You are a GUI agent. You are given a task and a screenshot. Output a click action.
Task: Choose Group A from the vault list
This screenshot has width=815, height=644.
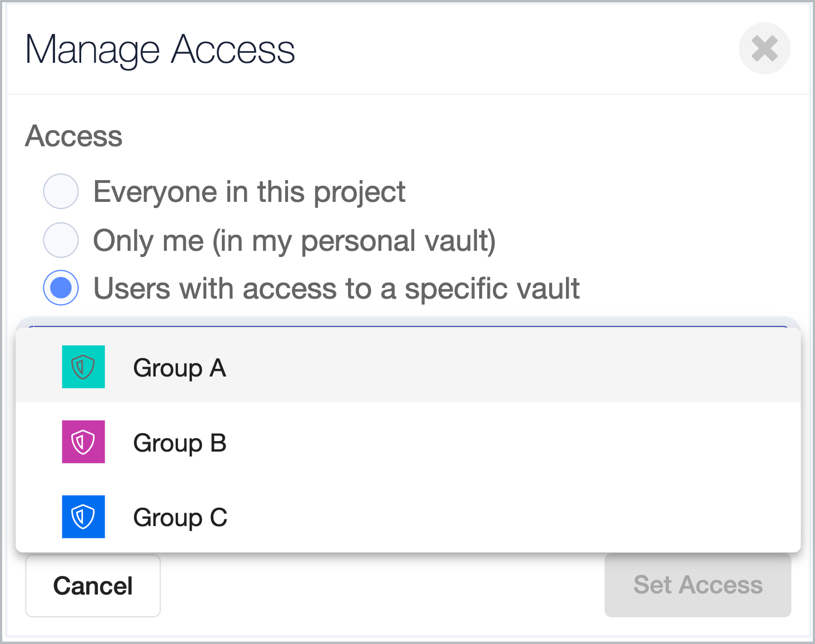pyautogui.click(x=180, y=368)
